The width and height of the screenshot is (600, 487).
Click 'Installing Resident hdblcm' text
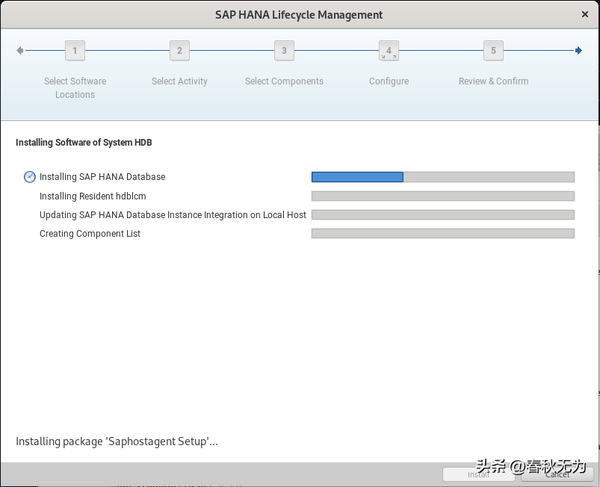(x=93, y=196)
